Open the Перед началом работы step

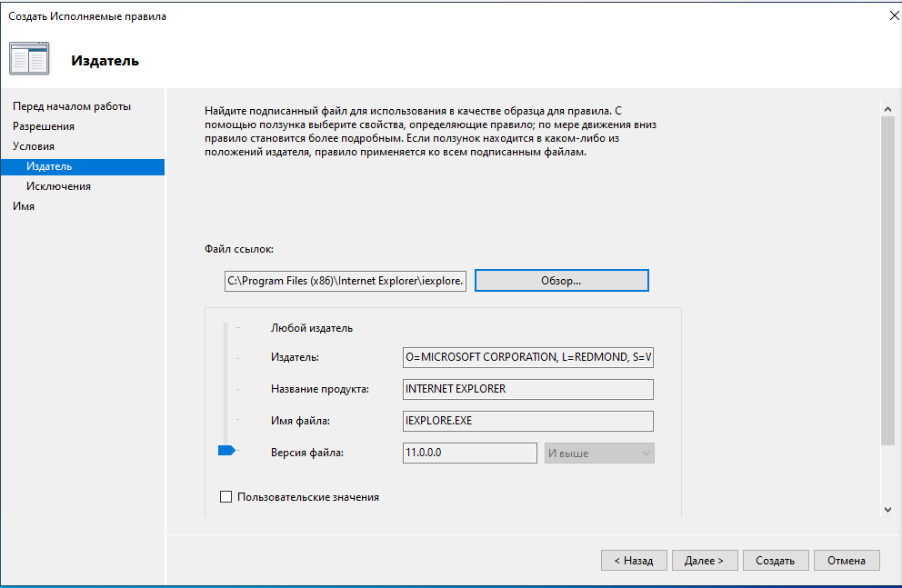click(72, 106)
